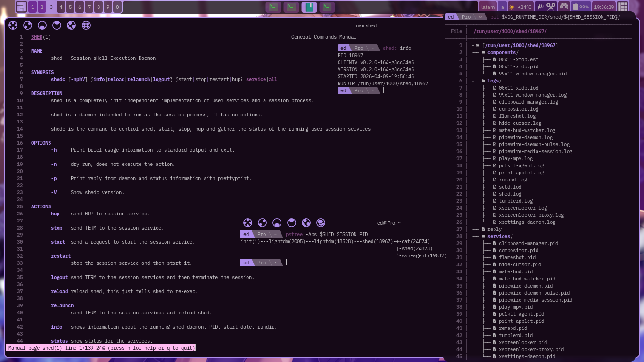The width and height of the screenshot is (644, 362).
Task: Click the 99x11-window-manager.pid entry
Action: tap(533, 74)
